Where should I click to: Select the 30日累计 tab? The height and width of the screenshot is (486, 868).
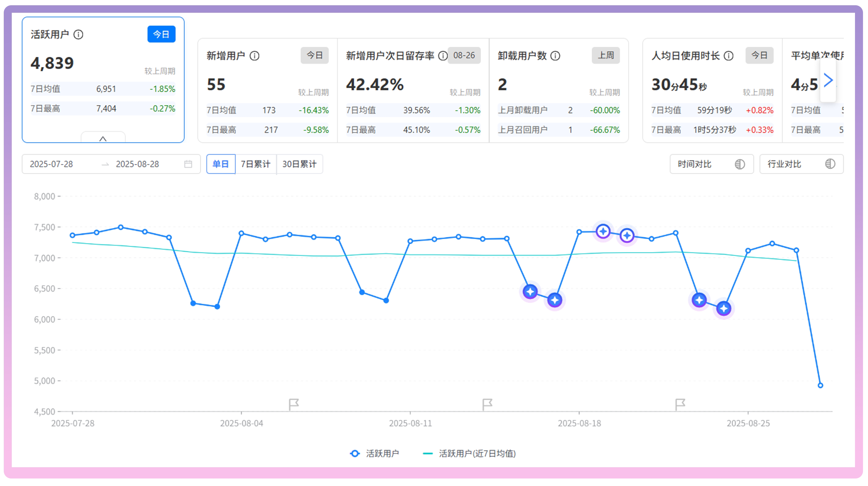pos(299,164)
